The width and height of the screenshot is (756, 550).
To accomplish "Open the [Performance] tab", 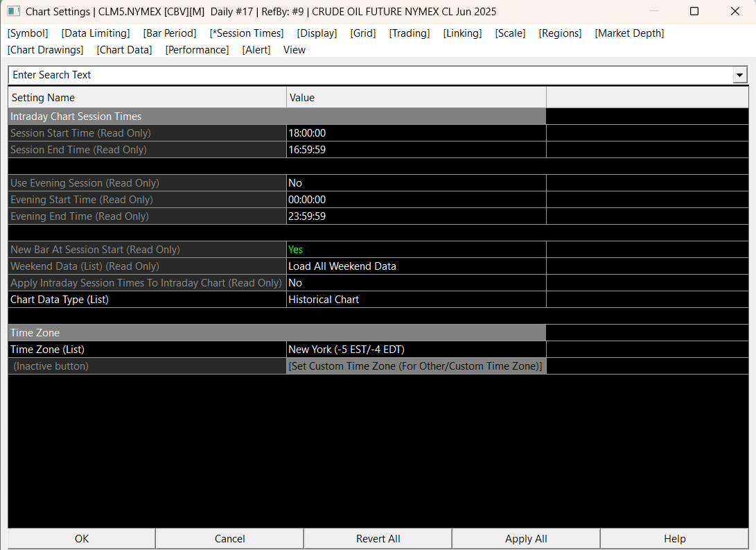I will point(197,50).
